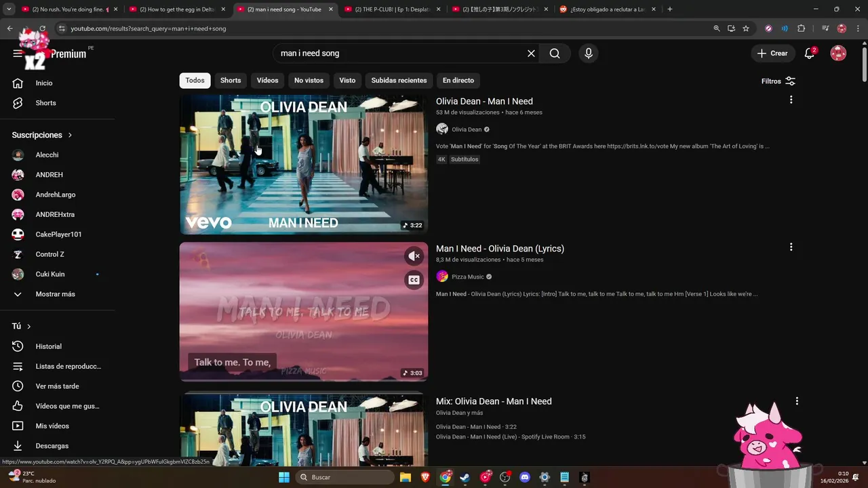868x488 pixels.
Task: Bookmark this page with the star icon
Action: (746, 28)
